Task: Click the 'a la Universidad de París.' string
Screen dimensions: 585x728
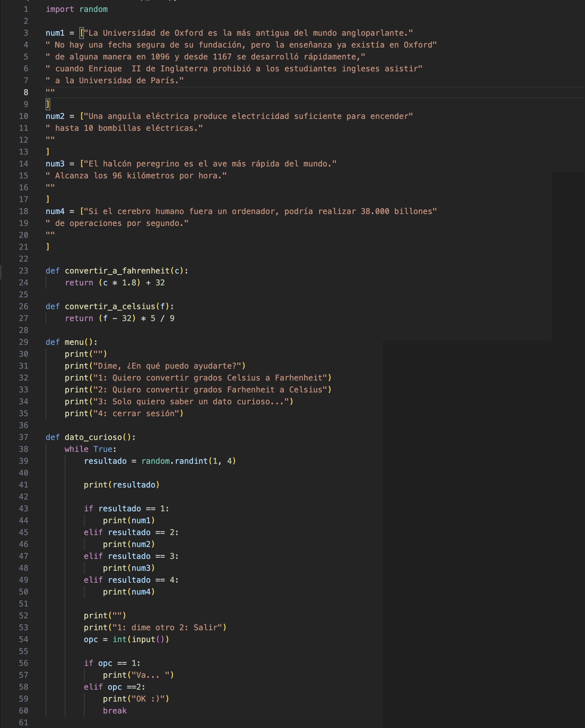Action: (115, 80)
